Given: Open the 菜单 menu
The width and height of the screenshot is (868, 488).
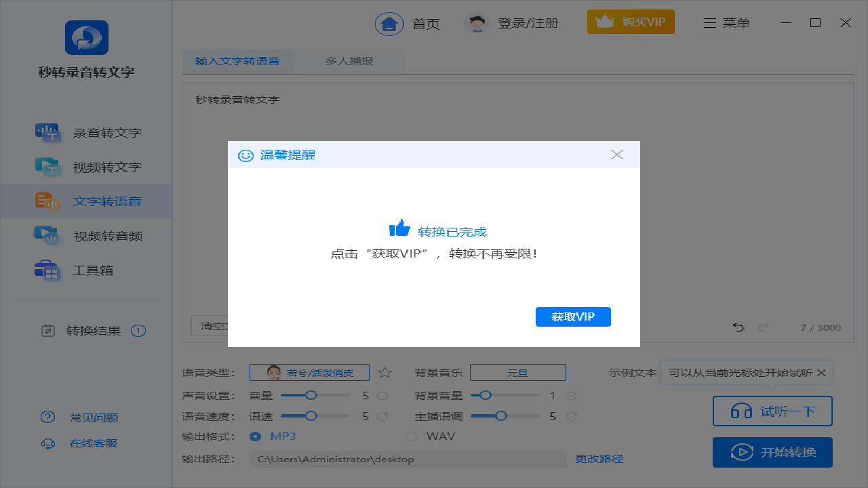Looking at the screenshot, I should click(726, 22).
